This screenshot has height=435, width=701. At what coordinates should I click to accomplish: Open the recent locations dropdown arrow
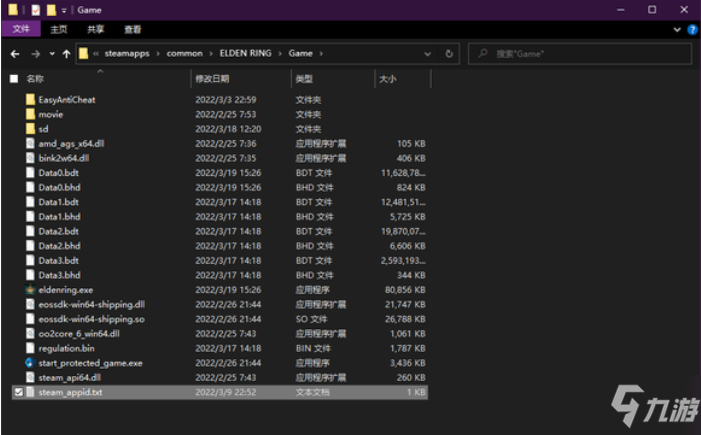pos(52,54)
